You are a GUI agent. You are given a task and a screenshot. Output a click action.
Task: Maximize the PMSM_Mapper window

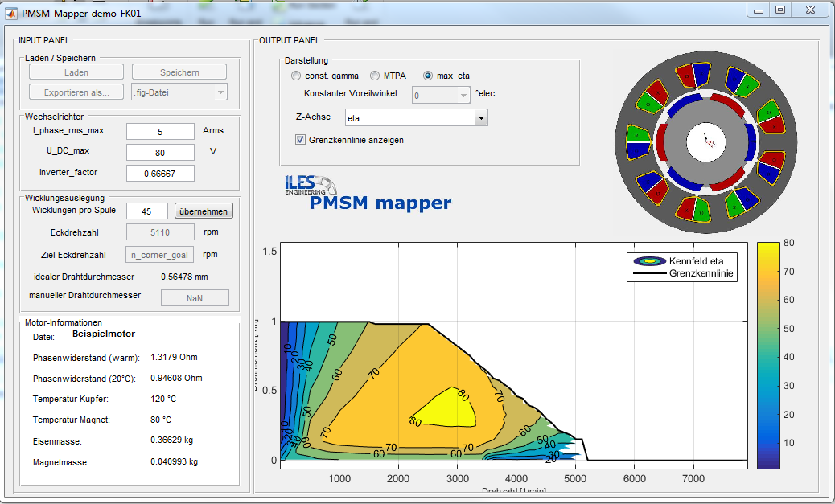pyautogui.click(x=780, y=10)
